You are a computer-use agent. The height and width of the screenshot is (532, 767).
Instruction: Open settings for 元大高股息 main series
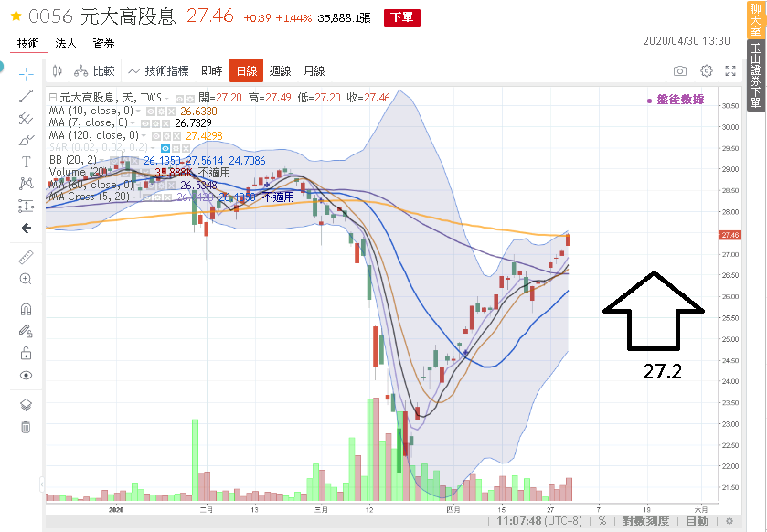tap(190, 99)
